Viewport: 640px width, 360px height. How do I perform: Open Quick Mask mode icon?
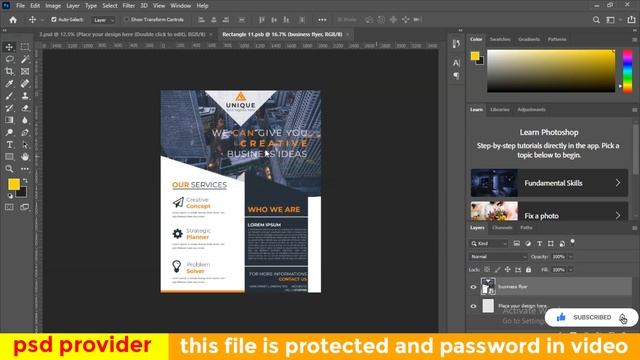tap(9, 207)
